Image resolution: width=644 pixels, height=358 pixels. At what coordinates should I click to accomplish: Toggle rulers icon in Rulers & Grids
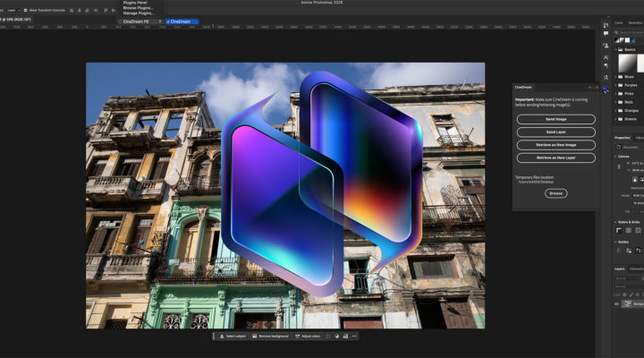pos(619,231)
